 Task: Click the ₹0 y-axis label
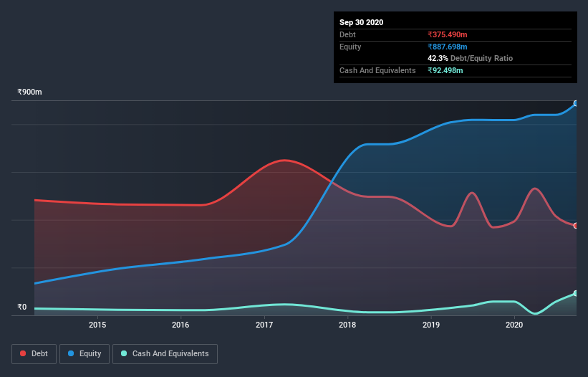pyautogui.click(x=22, y=307)
